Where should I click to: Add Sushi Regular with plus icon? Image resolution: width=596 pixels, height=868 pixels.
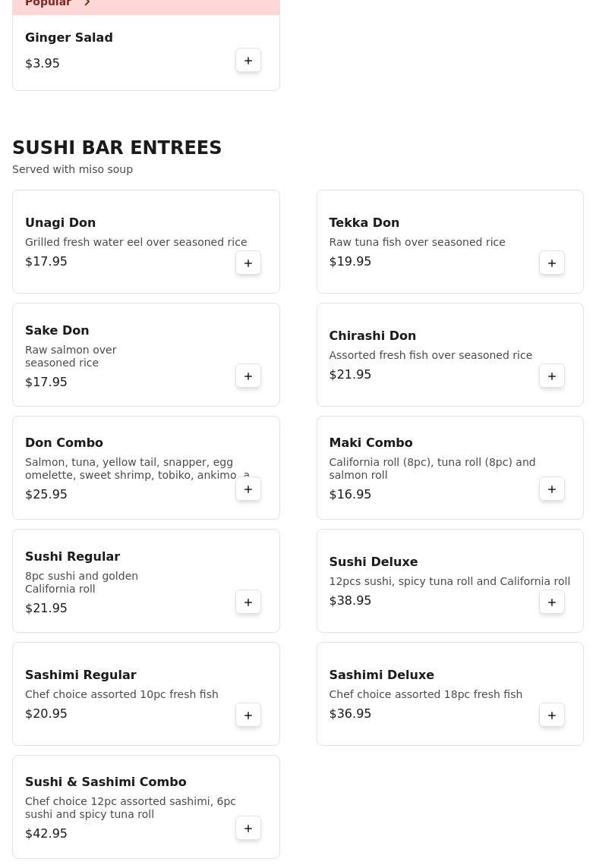tap(248, 602)
